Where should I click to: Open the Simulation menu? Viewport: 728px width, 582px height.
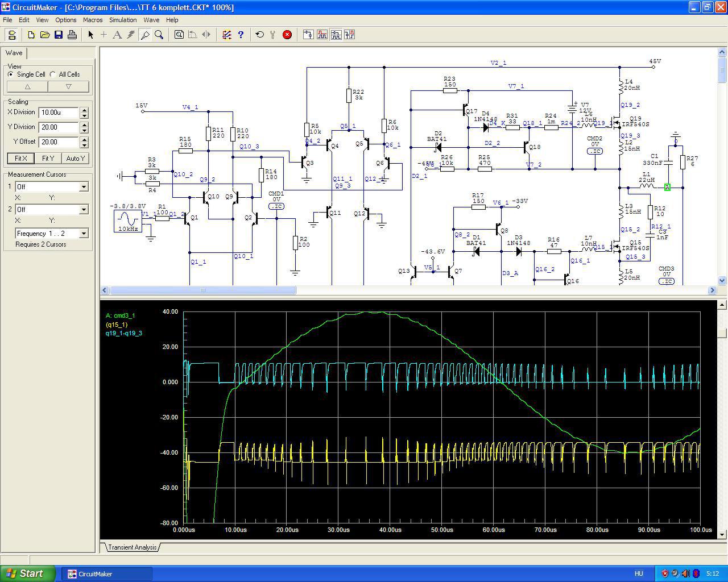tap(123, 20)
